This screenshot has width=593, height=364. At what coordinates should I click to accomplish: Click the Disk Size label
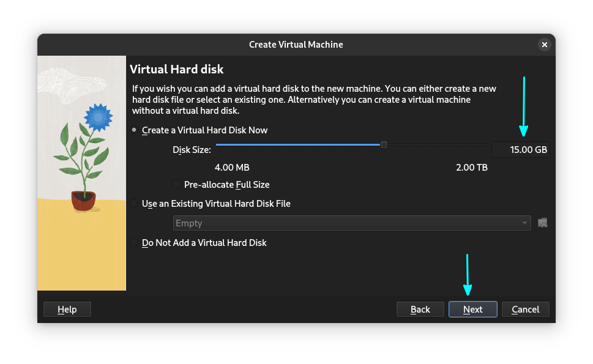[192, 150]
